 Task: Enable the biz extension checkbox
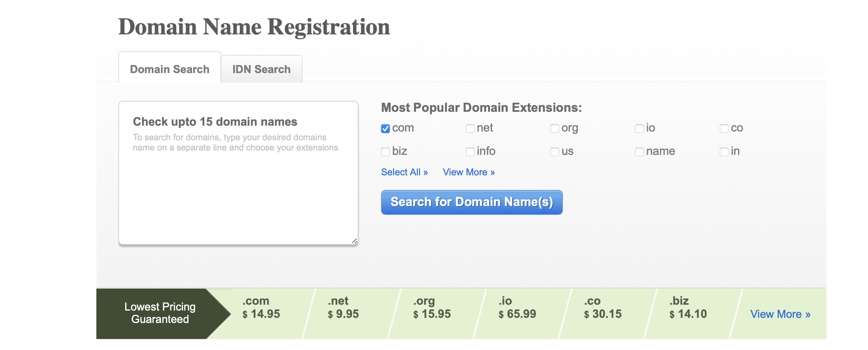point(385,152)
